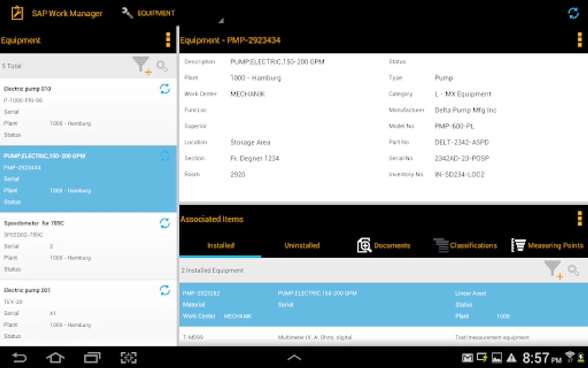Tap the Equipment - PMP-2923434 header title
588x368 pixels.
click(x=230, y=40)
